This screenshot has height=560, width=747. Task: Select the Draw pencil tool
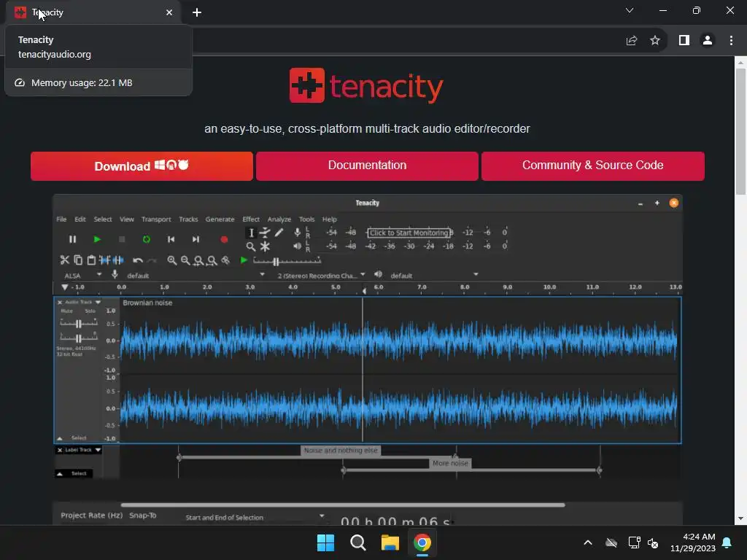[279, 233]
